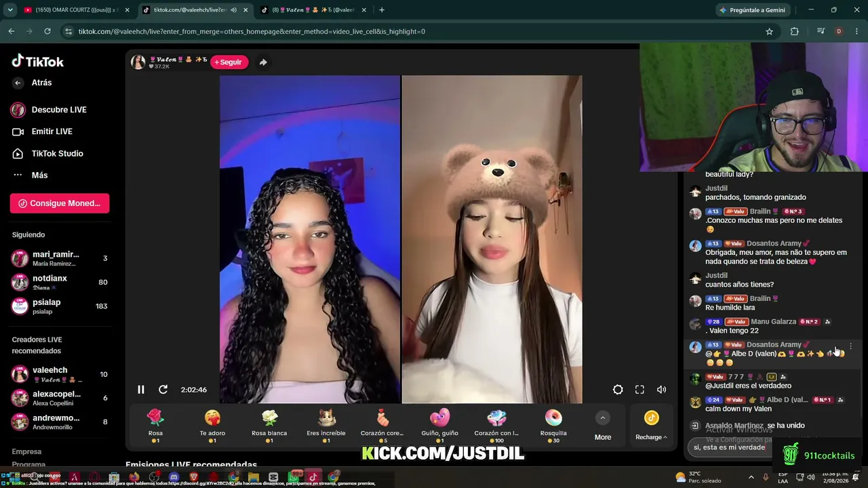Click the address bar URL

coord(252,31)
